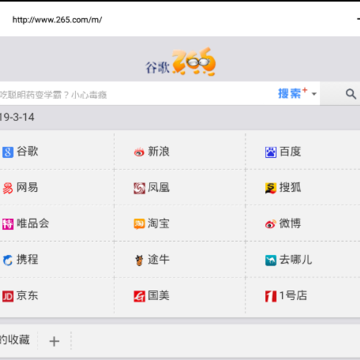360x360 pixels.
Task: Select the Gome red icon beside 国美
Action: click(x=139, y=296)
